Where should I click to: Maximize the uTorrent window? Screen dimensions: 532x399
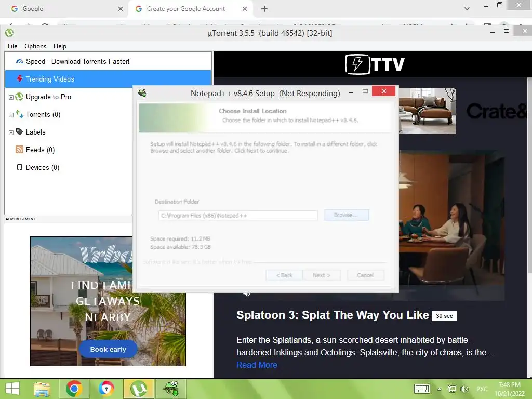[507, 31]
